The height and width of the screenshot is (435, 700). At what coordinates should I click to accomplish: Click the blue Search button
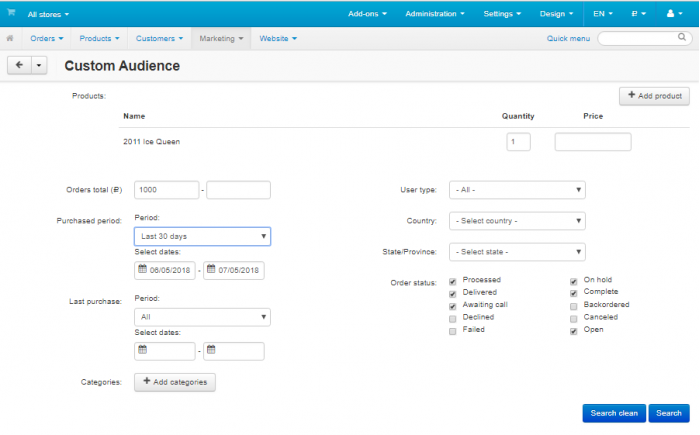[669, 413]
